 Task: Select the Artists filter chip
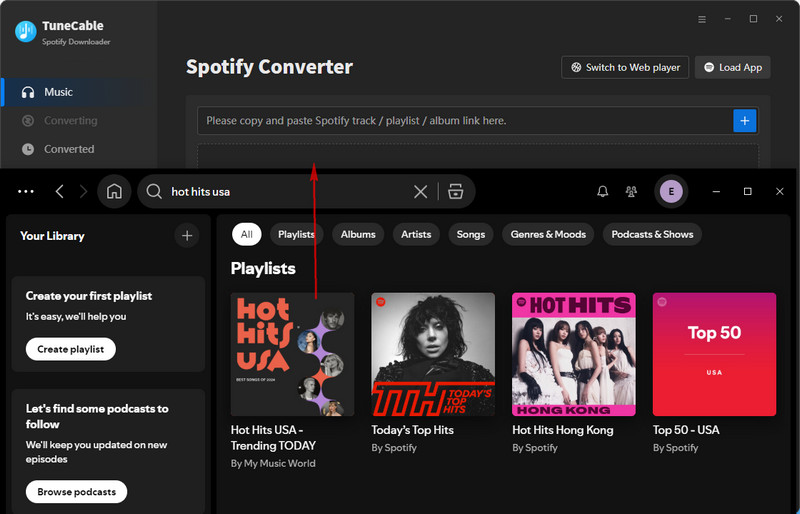pyautogui.click(x=416, y=234)
